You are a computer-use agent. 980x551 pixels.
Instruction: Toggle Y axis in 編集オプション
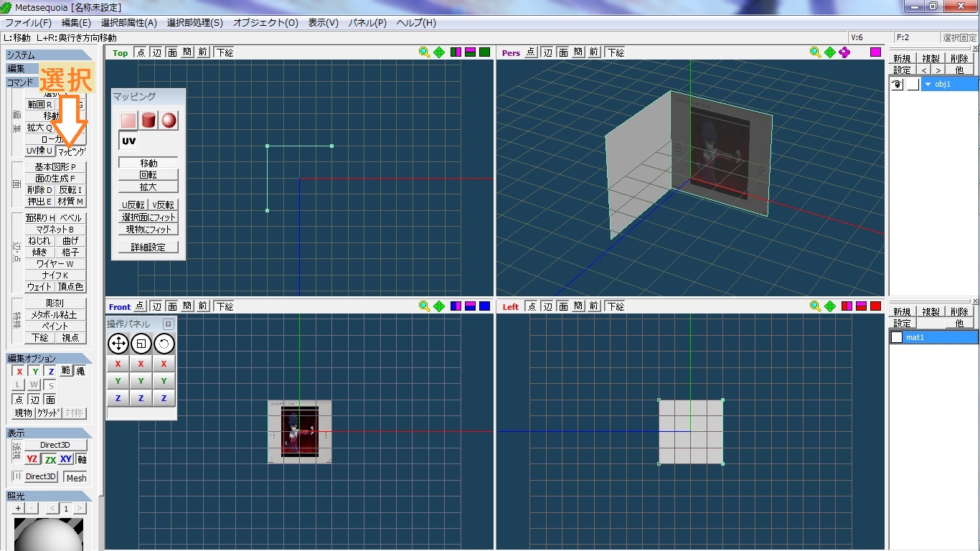[x=35, y=372]
